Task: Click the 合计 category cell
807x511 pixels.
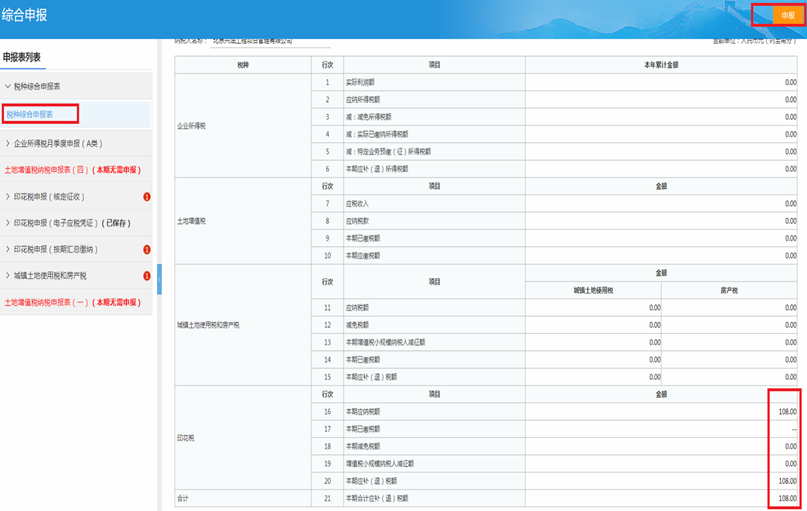Action: coord(243,498)
